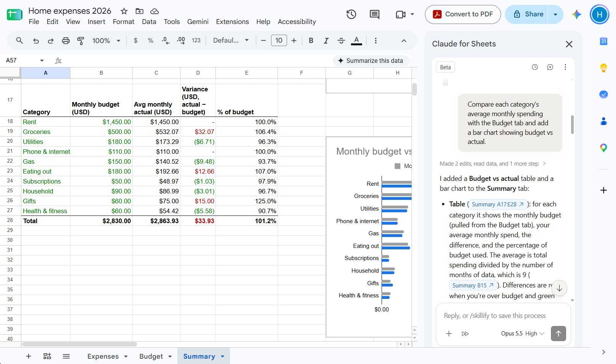
Task: Start a new Claude chat
Action: [550, 67]
